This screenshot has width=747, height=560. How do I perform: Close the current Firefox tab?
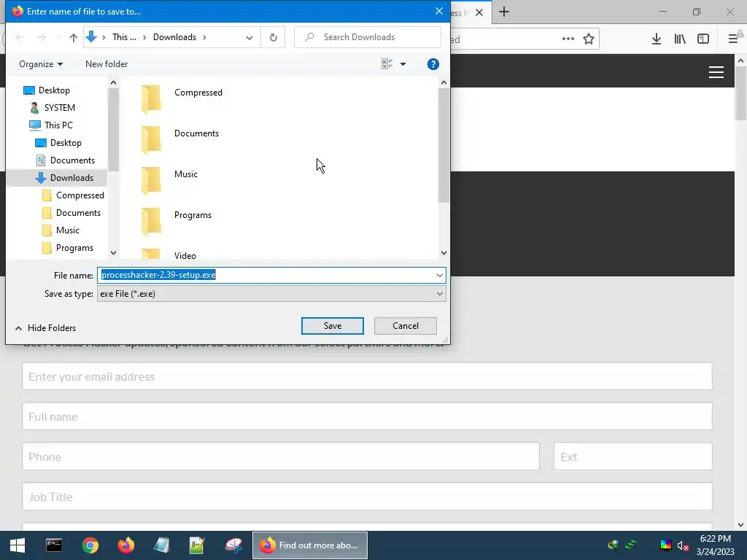479,12
